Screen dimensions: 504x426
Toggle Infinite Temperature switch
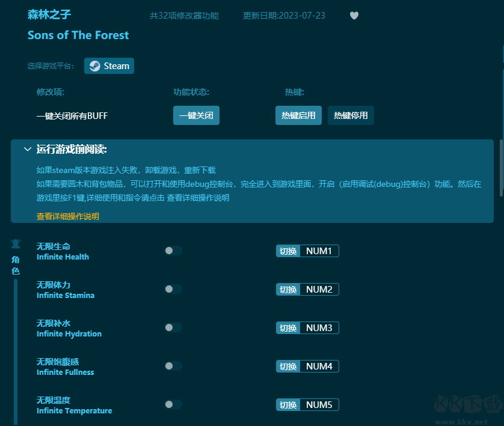click(x=173, y=404)
